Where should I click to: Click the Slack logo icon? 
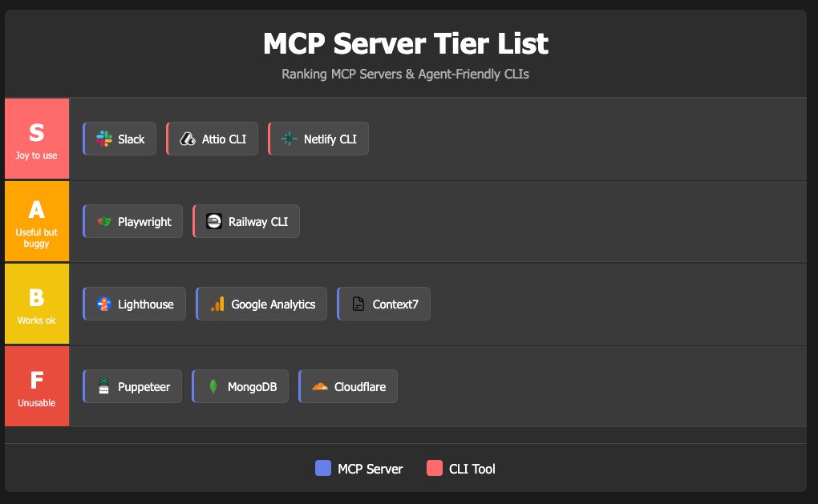(103, 139)
